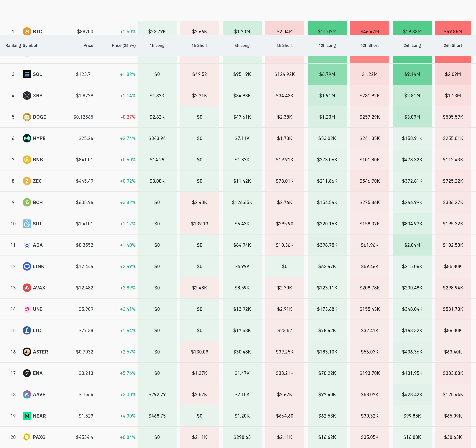Click the Avalanche AVAX icon
The image size is (476, 448).
pos(27,288)
